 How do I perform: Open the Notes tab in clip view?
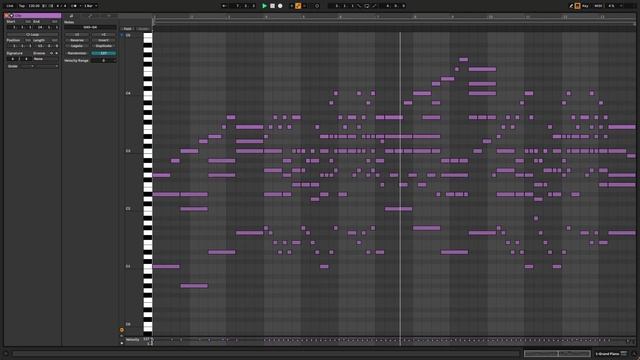71,16
